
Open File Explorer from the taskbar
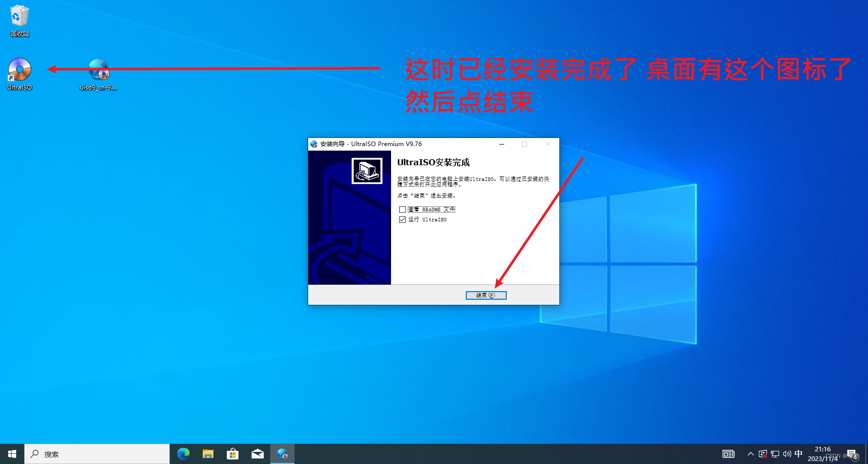208,453
